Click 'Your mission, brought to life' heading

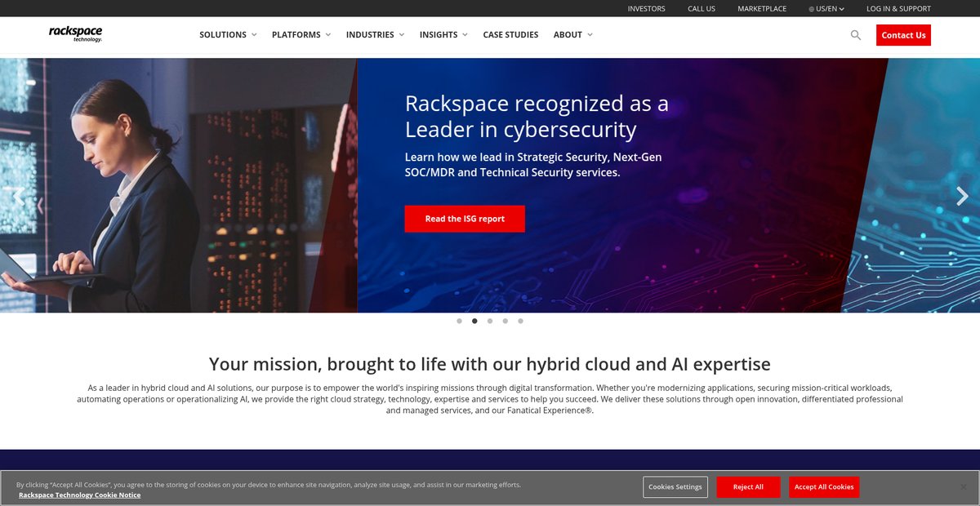pos(490,364)
